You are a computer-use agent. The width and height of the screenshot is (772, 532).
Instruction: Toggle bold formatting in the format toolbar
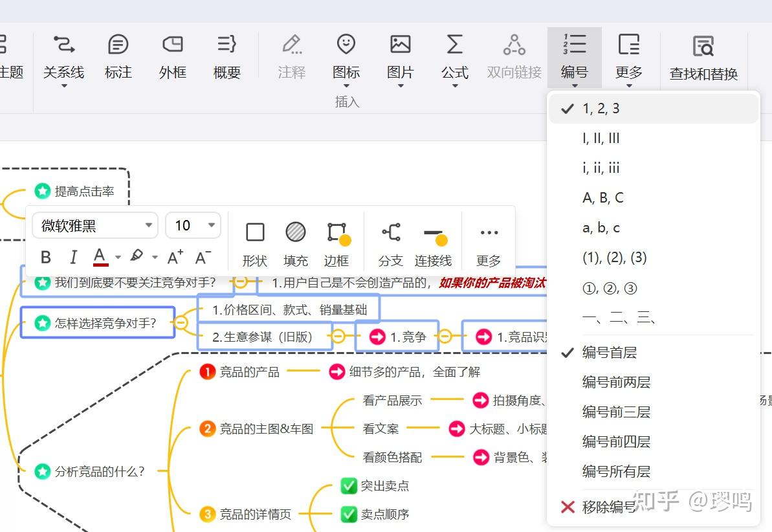click(x=45, y=256)
